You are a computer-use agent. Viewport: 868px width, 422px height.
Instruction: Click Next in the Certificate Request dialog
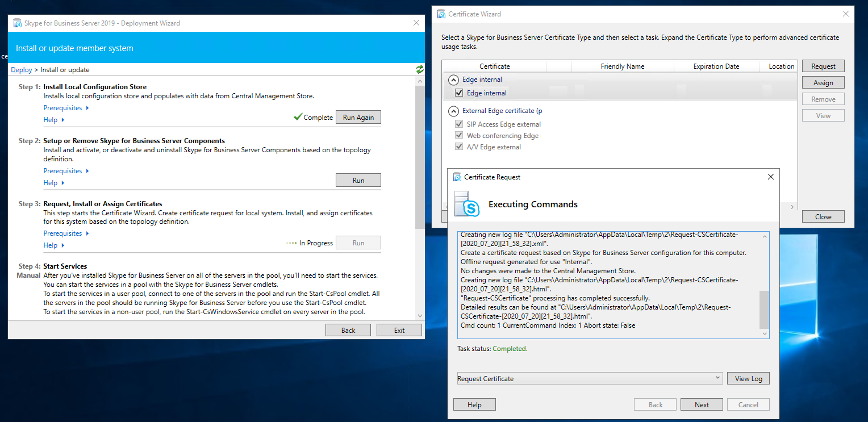[x=702, y=405]
